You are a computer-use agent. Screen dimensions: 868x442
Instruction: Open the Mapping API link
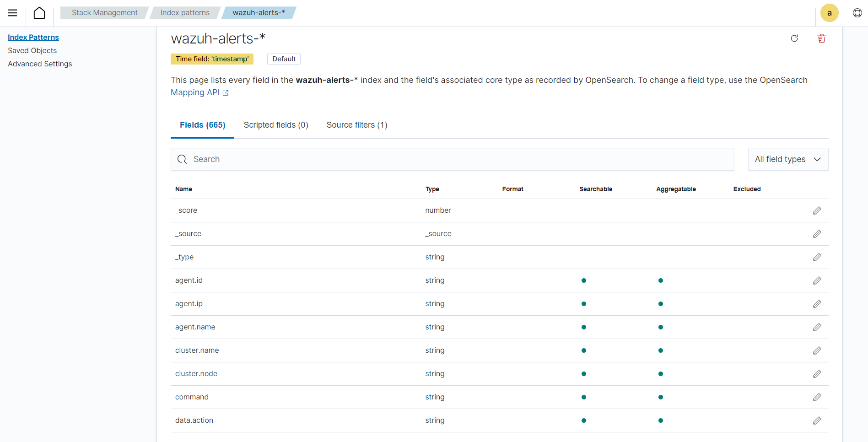coord(199,92)
